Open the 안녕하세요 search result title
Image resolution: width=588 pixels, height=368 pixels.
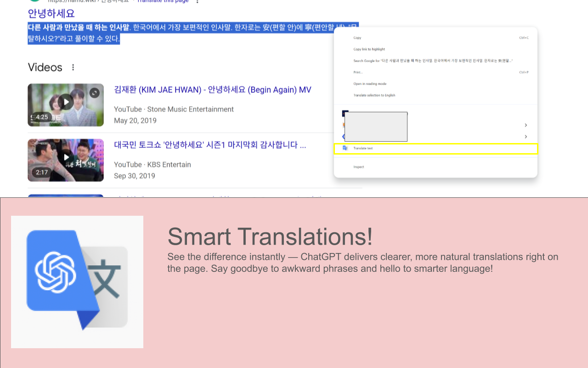(x=51, y=13)
